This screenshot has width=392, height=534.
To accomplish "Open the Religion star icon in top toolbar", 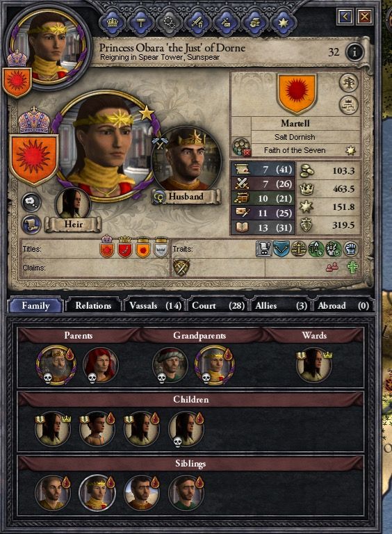I will point(283,22).
